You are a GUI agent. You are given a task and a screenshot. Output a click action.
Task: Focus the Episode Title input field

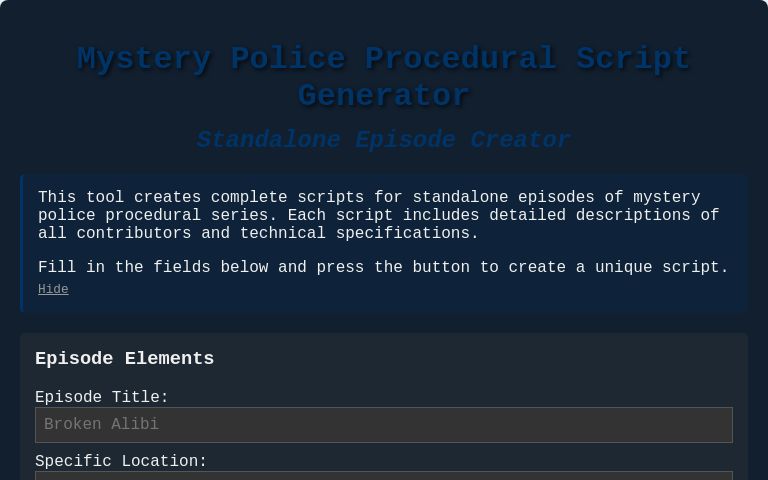click(384, 425)
